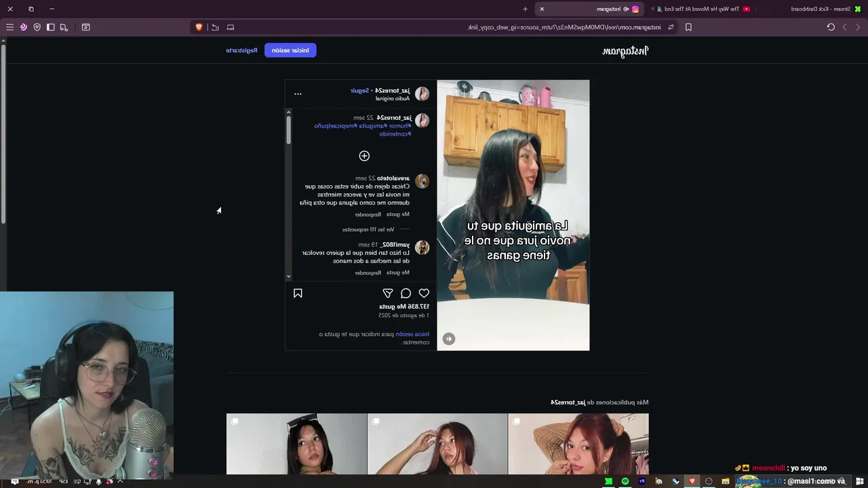The image size is (868, 488).
Task: Like the reel with the heart icon
Action: 424,293
